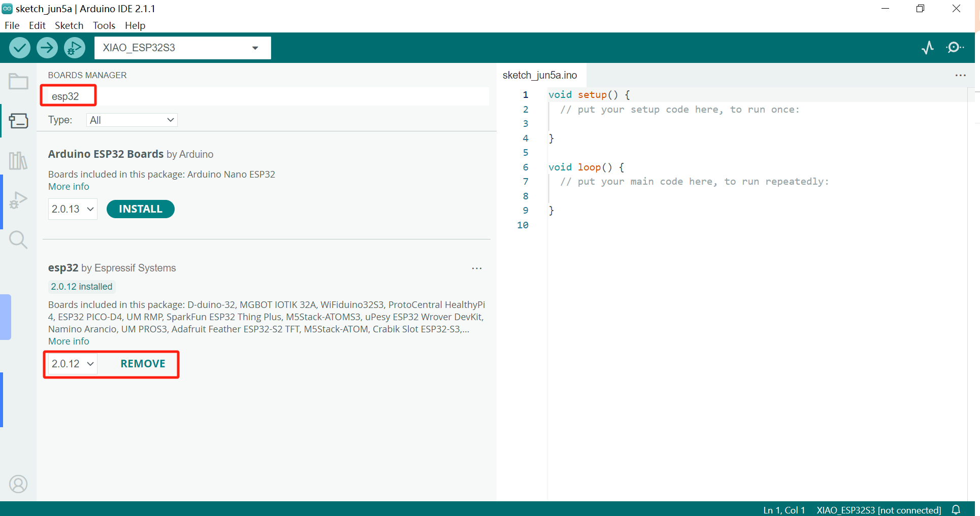980x516 pixels.
Task: Open the 2.0.13 version dropdown
Action: (73, 209)
